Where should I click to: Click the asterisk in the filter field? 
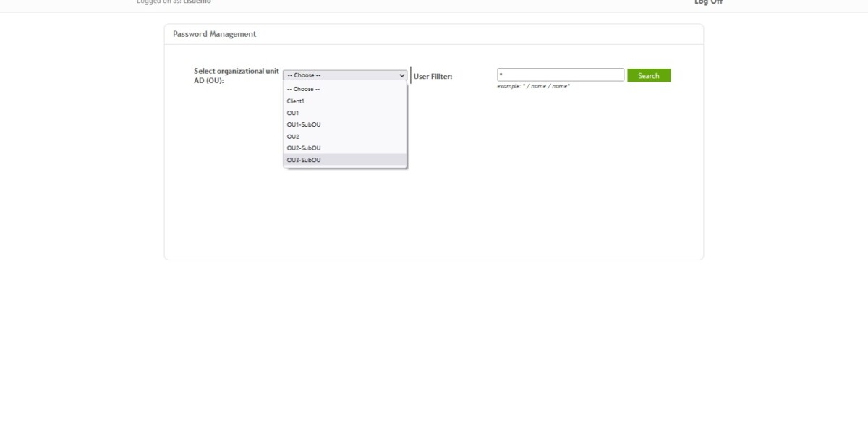[x=499, y=73]
